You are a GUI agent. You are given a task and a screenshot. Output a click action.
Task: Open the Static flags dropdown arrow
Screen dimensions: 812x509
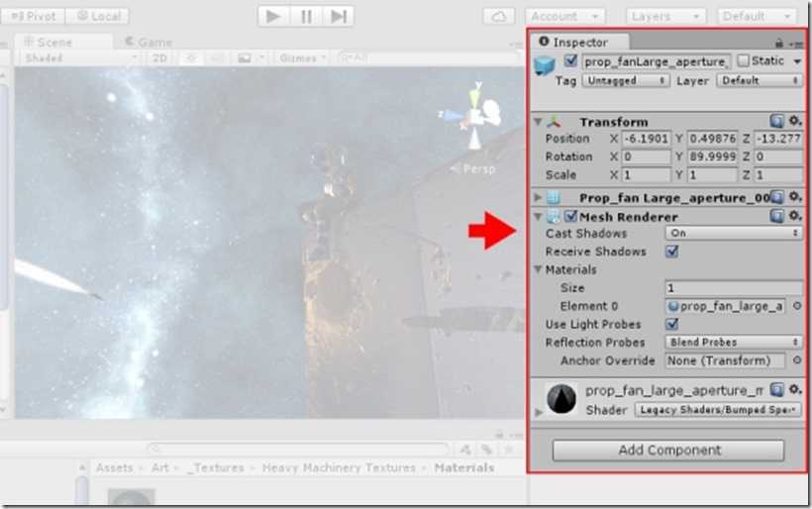(x=797, y=61)
